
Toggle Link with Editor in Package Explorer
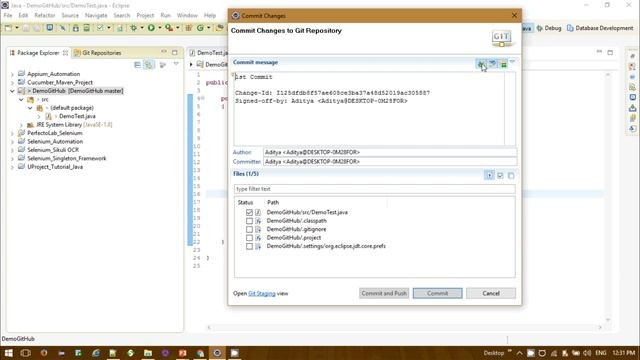point(149,65)
